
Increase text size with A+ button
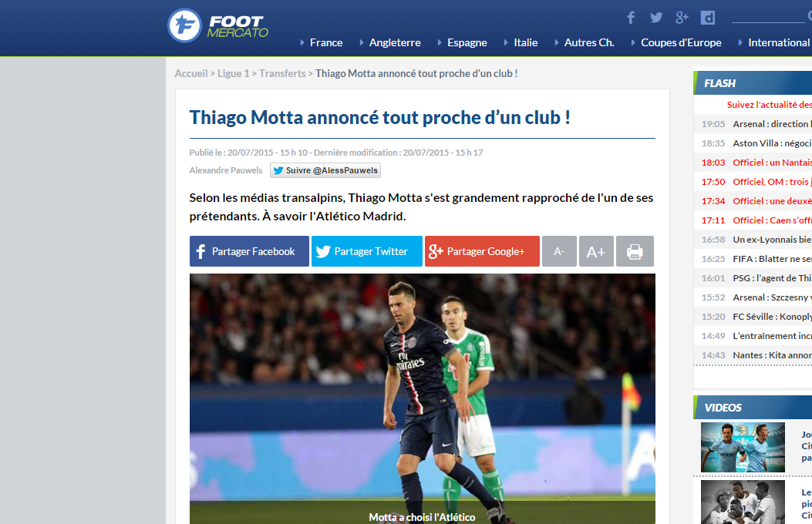coord(596,251)
